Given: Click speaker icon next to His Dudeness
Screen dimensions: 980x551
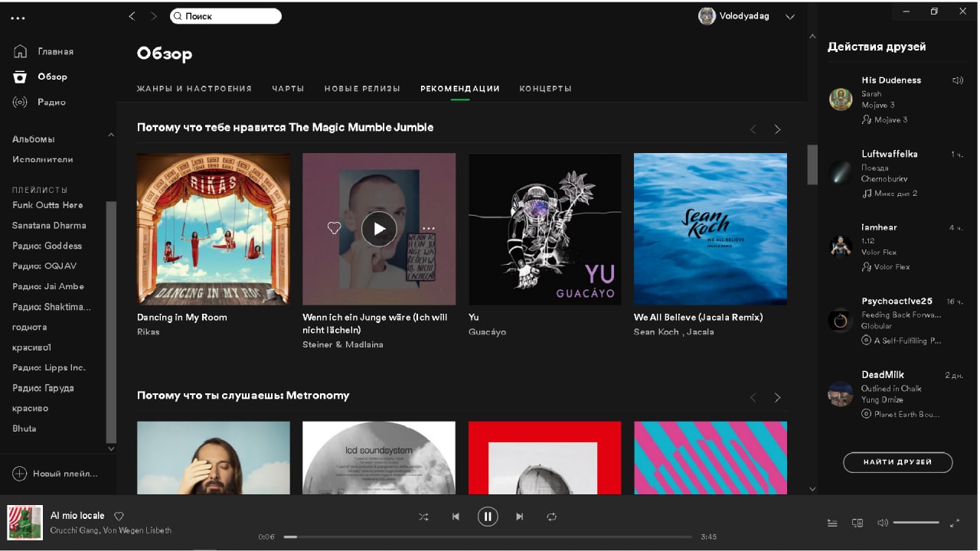Looking at the screenshot, I should click(957, 80).
